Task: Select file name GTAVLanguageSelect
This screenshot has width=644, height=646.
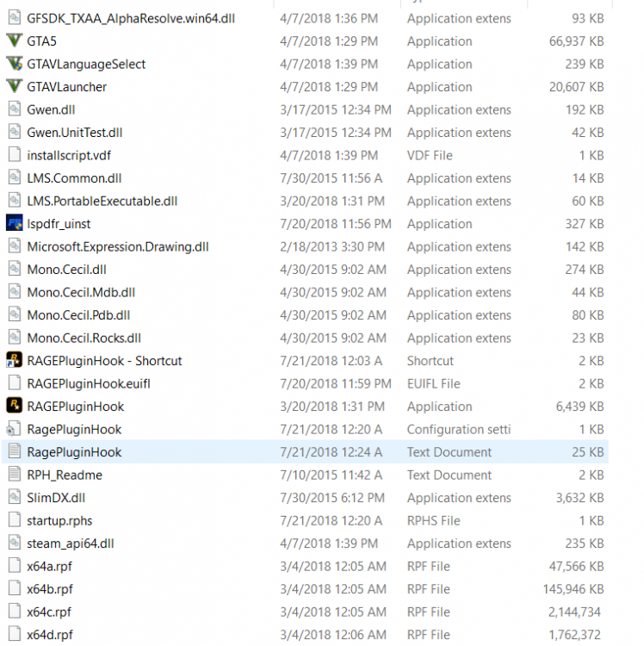Action: 86,65
